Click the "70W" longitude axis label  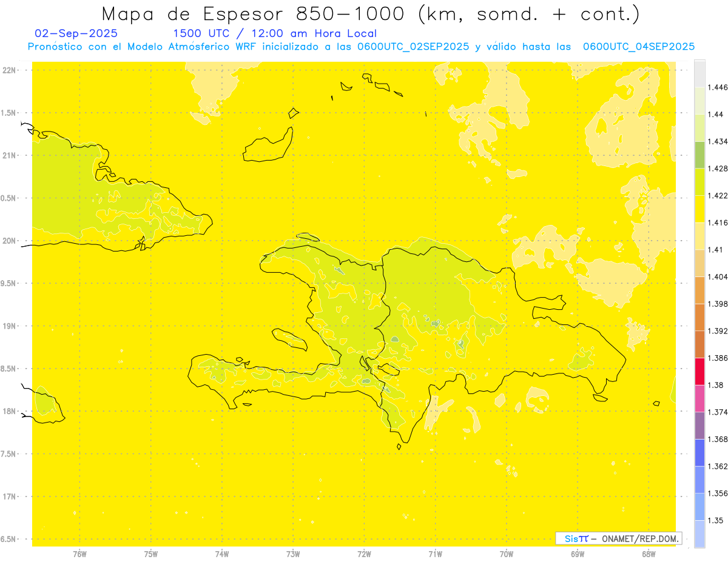pyautogui.click(x=507, y=554)
